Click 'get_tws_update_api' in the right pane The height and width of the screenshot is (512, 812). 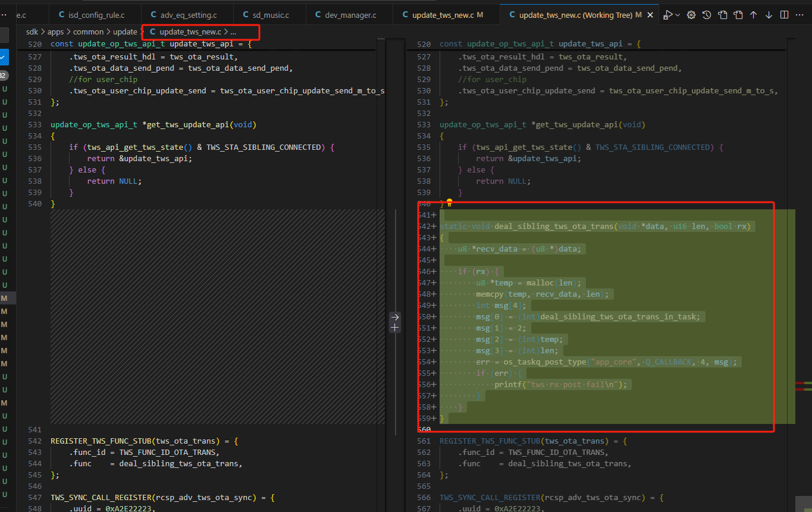[x=577, y=125]
